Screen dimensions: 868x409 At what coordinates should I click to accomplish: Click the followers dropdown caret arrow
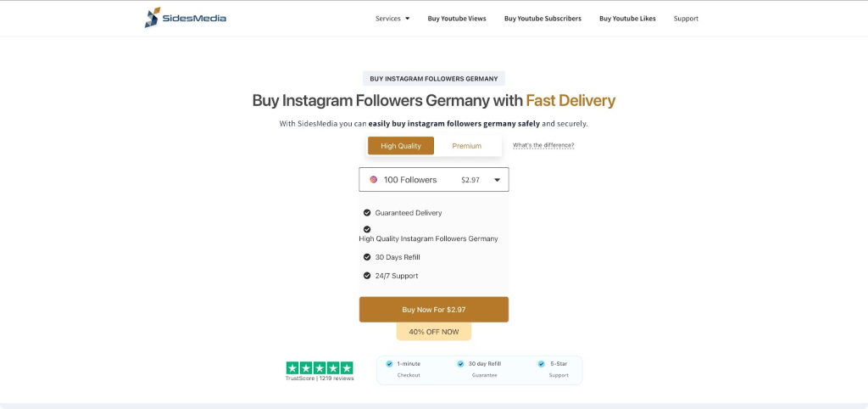click(497, 180)
